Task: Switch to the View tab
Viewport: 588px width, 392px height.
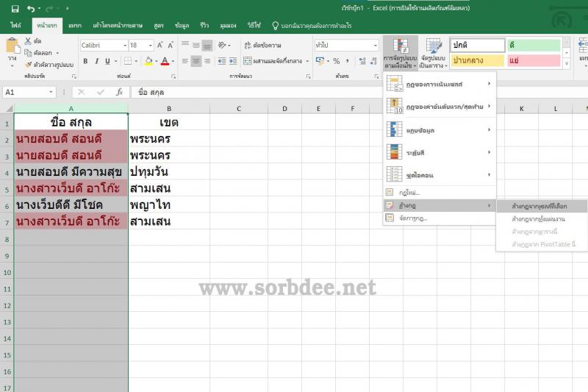Action: 228,26
